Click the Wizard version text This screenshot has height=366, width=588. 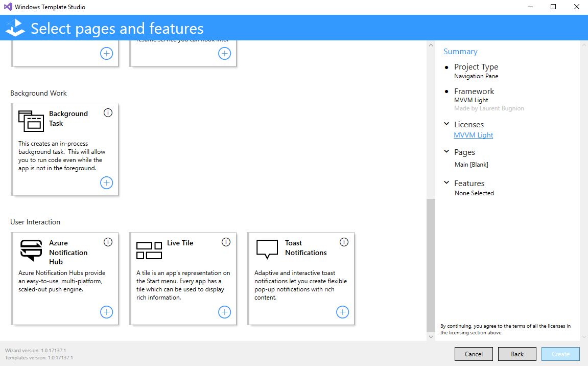point(35,350)
